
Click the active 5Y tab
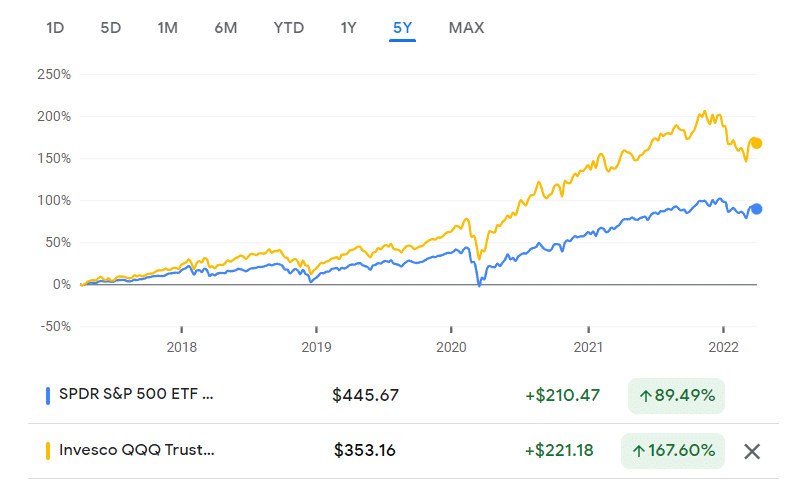[x=402, y=28]
